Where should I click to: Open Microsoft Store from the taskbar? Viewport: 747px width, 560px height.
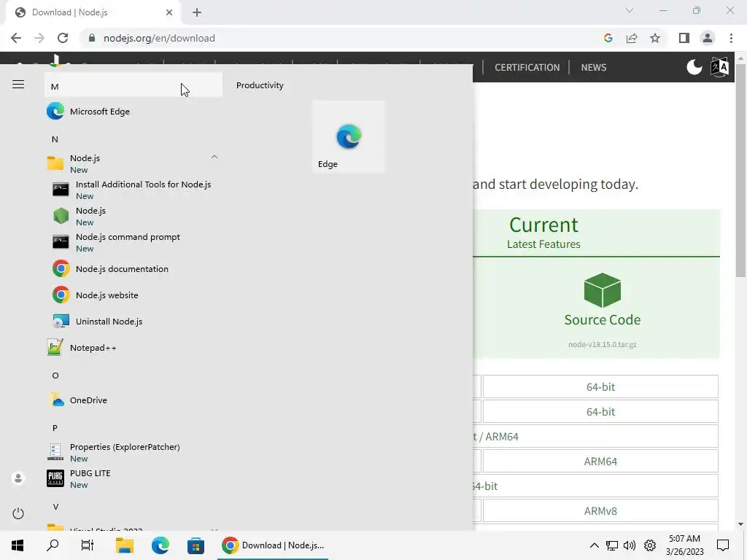[196, 545]
